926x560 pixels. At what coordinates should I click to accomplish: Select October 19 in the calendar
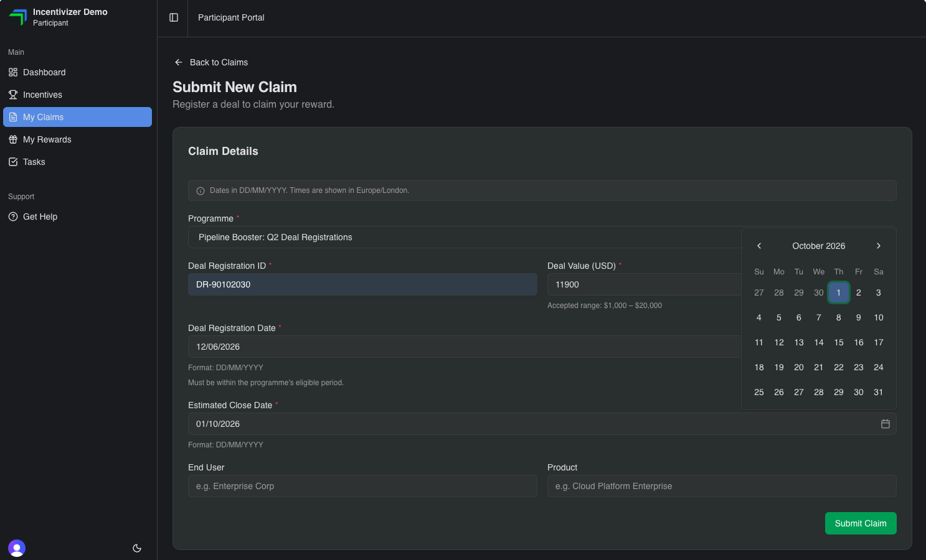click(x=779, y=367)
